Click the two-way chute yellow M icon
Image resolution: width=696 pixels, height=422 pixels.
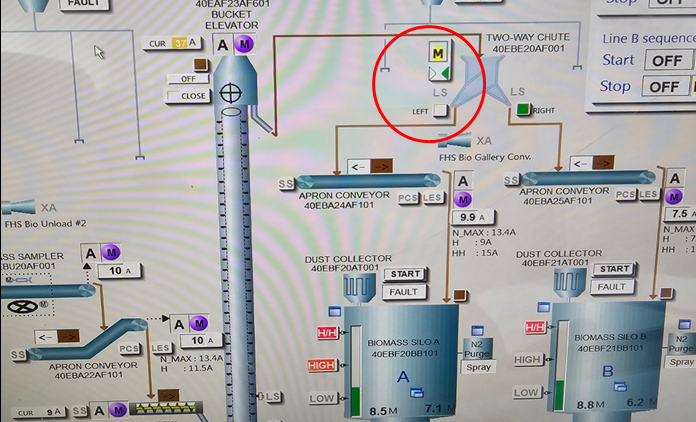point(438,51)
